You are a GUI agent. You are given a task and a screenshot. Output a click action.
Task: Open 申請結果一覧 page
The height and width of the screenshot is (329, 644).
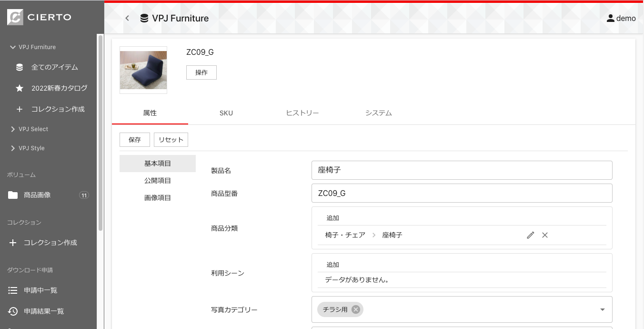point(44,311)
